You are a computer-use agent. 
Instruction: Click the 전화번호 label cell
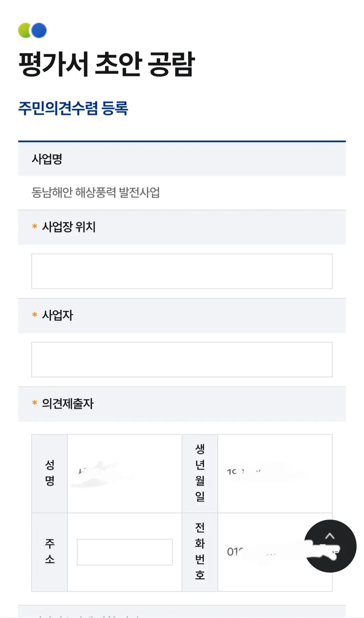click(x=200, y=552)
